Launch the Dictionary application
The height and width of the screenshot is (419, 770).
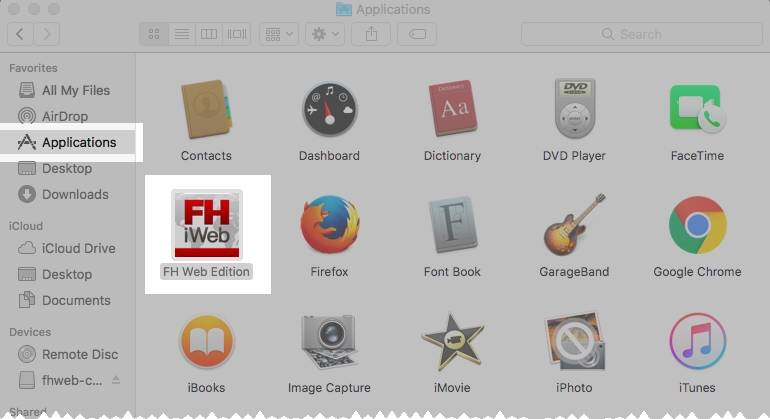point(453,108)
